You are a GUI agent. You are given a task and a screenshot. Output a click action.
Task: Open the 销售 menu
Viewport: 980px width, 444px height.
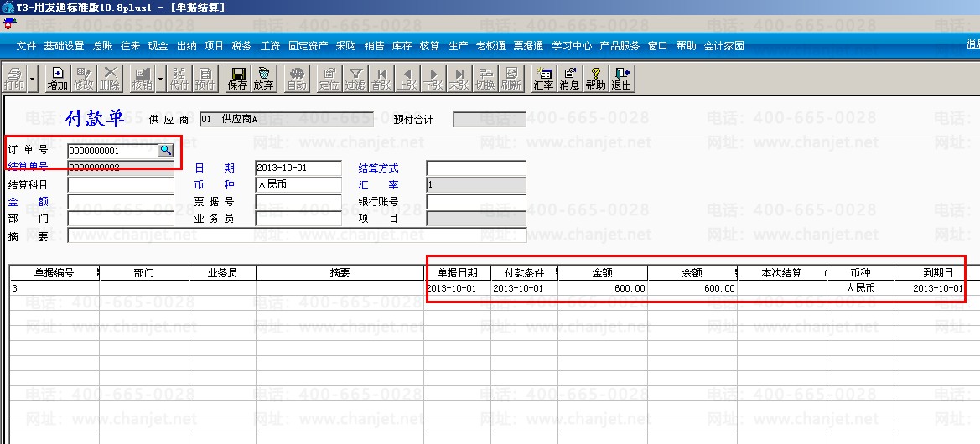[374, 46]
